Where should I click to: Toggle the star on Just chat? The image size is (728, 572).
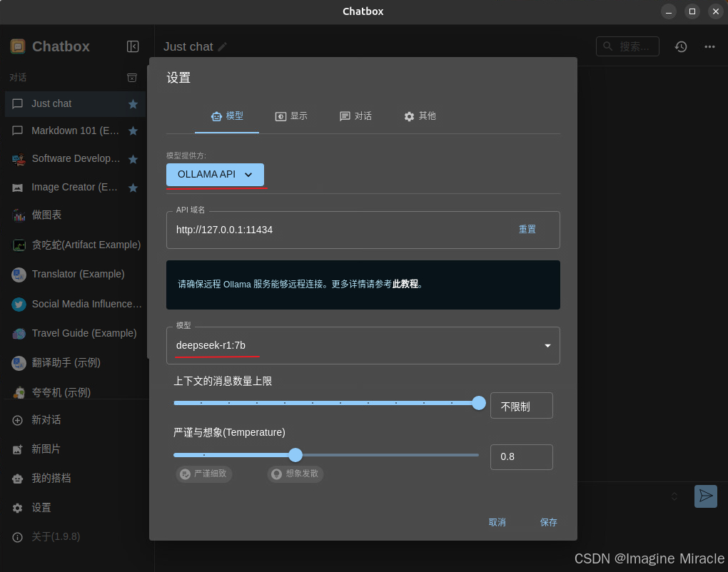click(x=133, y=103)
